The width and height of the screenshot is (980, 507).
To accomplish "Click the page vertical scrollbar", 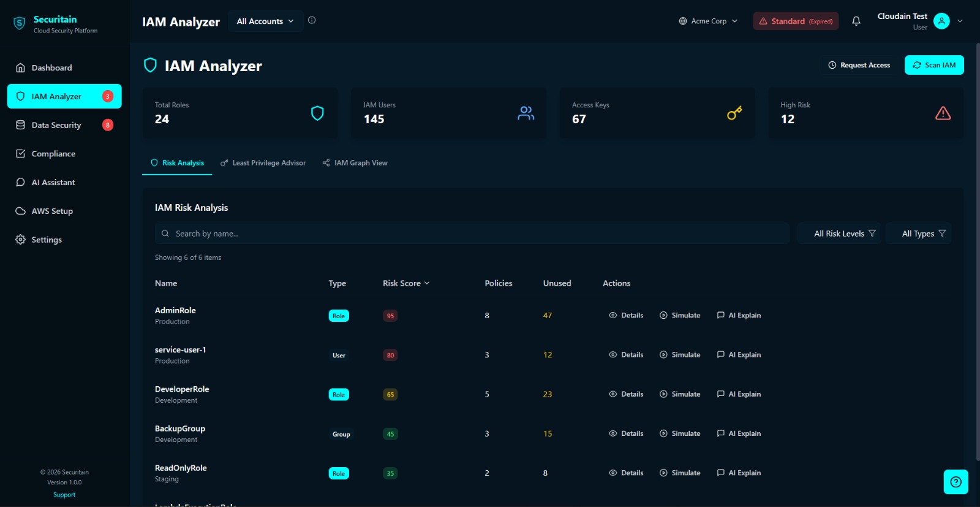I will 977,251.
